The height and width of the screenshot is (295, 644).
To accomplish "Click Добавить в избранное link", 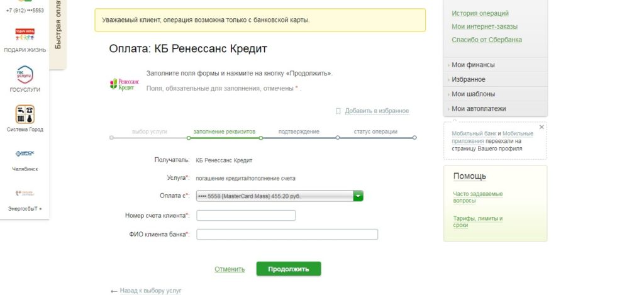I will click(x=377, y=111).
